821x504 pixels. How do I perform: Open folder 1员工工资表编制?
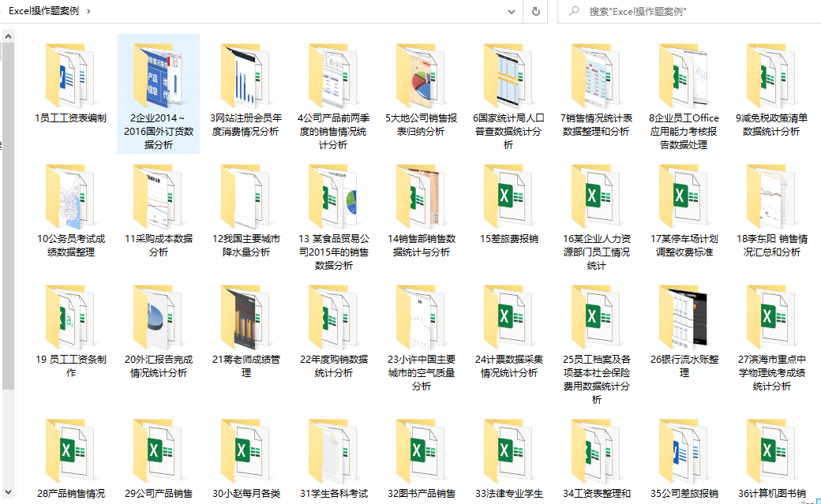click(71, 83)
